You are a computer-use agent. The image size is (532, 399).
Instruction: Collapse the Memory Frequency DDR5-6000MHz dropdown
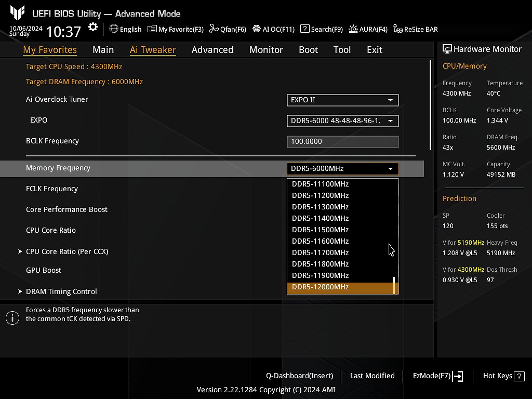tap(343, 169)
